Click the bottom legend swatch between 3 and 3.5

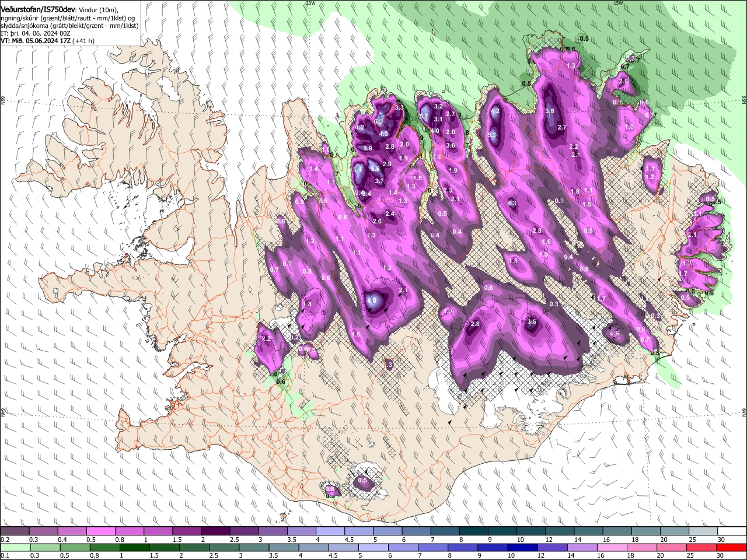click(253, 547)
